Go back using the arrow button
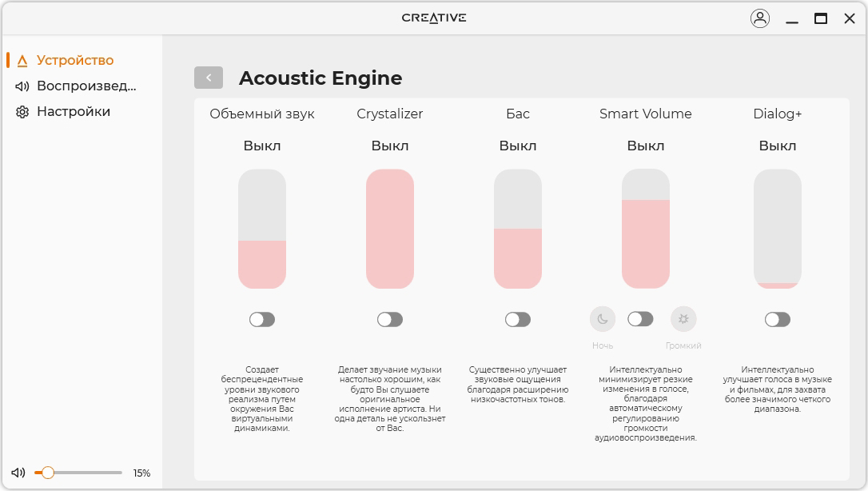The height and width of the screenshot is (491, 868). 209,78
